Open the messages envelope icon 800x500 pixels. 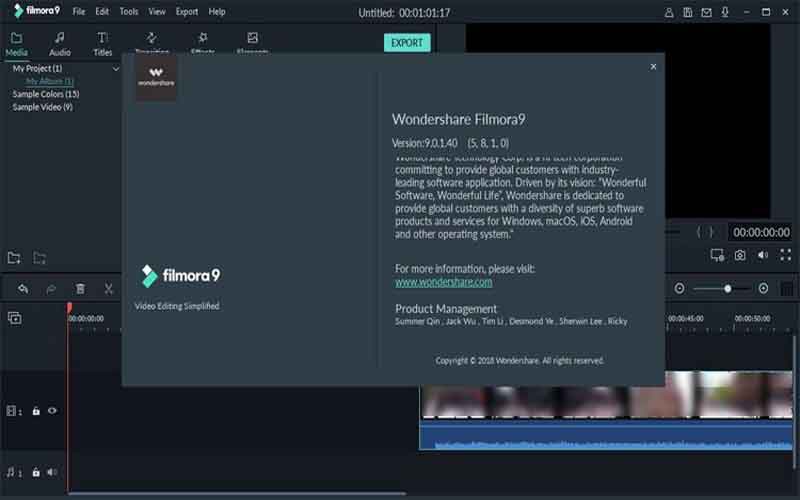pyautogui.click(x=706, y=12)
